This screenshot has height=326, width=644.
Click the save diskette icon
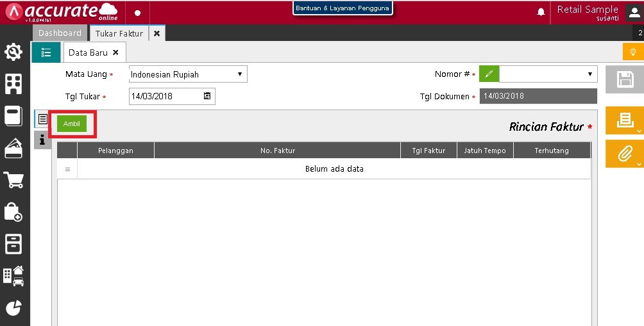[624, 79]
